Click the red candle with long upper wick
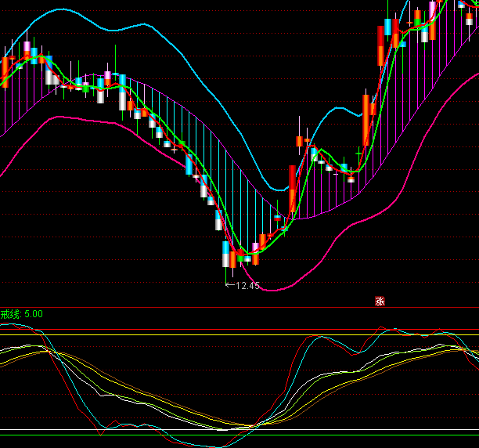The width and height of the screenshot is (479, 448). click(300, 141)
